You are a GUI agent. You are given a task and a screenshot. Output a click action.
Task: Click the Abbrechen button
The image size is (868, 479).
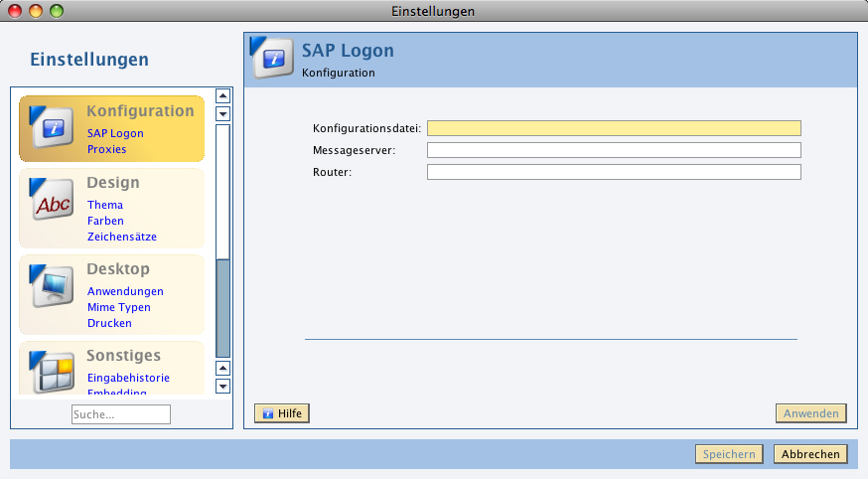[x=810, y=454]
